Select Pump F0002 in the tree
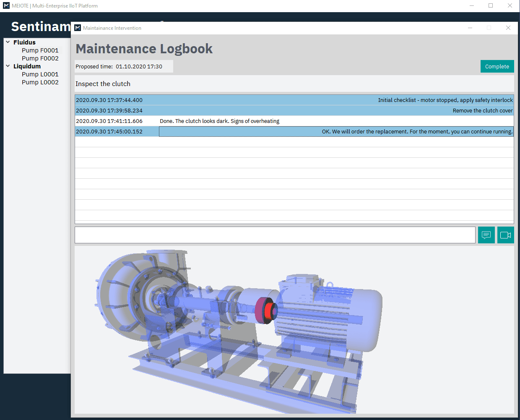Viewport: 520px width, 420px height. pos(40,58)
